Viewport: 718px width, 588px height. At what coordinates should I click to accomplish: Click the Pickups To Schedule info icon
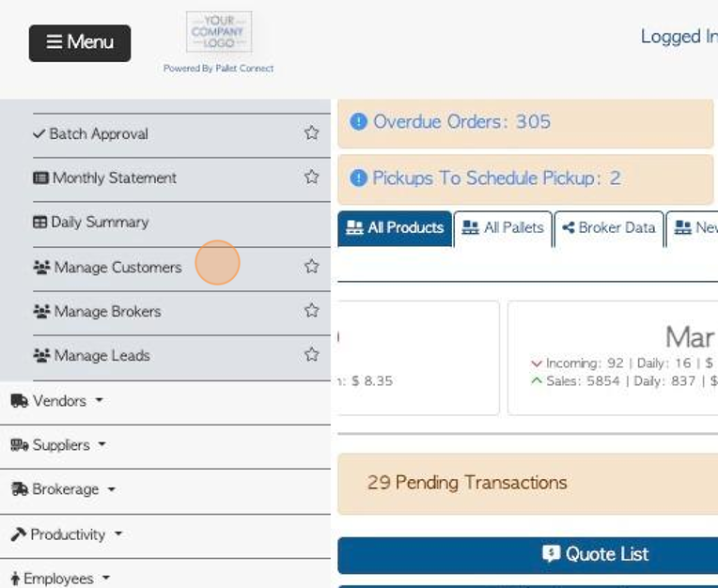click(x=359, y=178)
